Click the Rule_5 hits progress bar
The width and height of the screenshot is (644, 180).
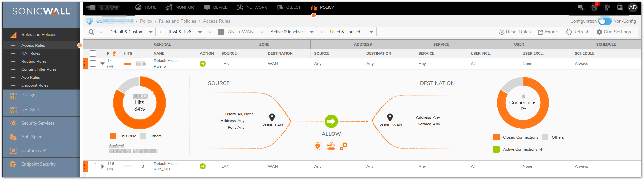(x=127, y=64)
